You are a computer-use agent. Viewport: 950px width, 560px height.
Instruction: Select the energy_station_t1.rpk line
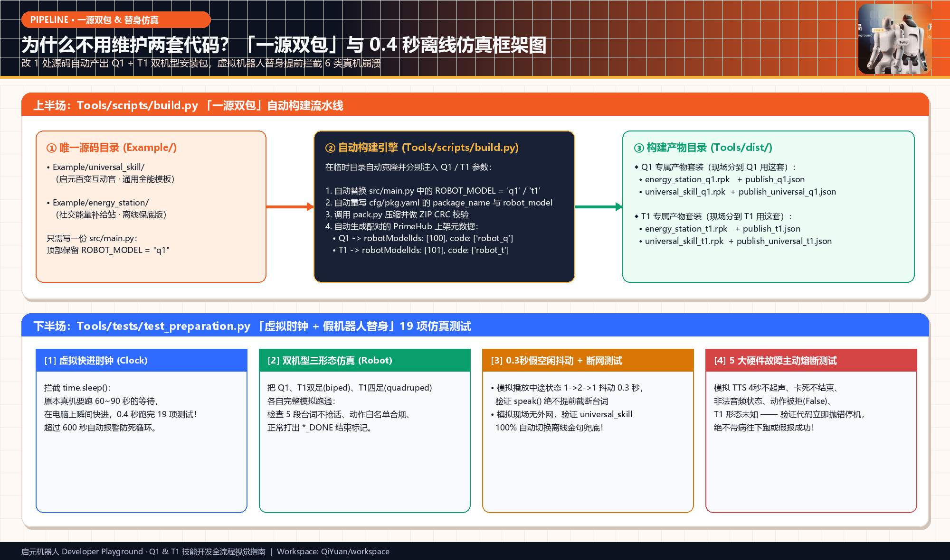[x=721, y=229]
